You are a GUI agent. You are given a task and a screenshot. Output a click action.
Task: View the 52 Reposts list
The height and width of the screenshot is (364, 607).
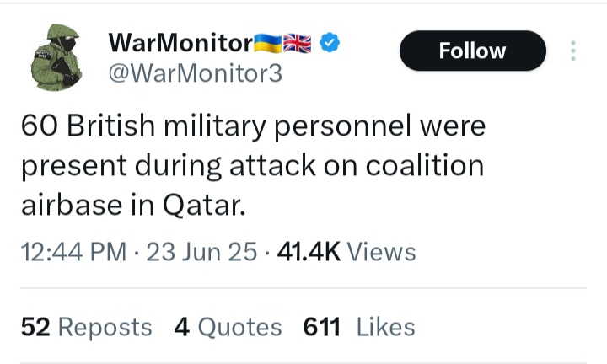(86, 327)
